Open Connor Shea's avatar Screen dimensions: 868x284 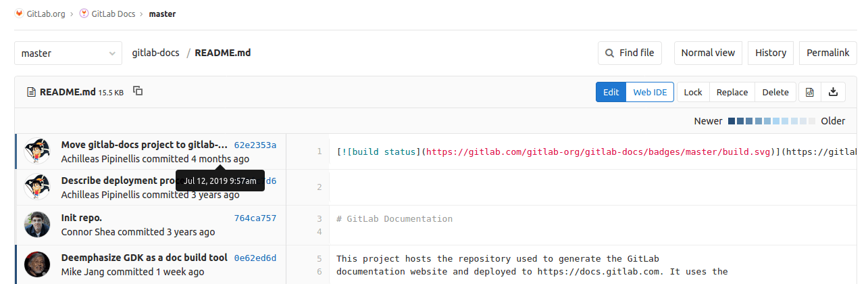[37, 224]
